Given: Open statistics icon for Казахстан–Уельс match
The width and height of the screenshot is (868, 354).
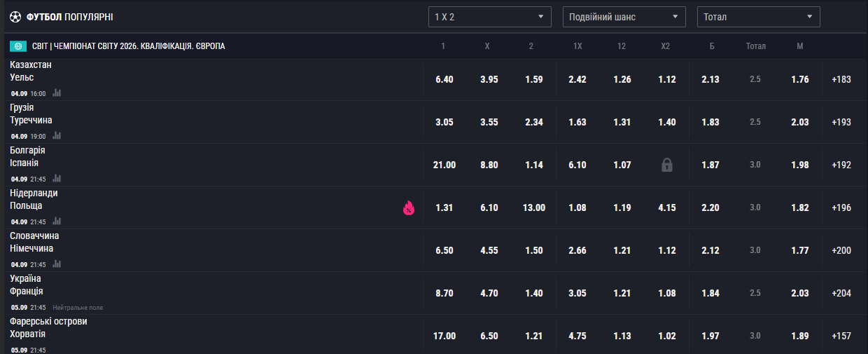Looking at the screenshot, I should (x=57, y=93).
